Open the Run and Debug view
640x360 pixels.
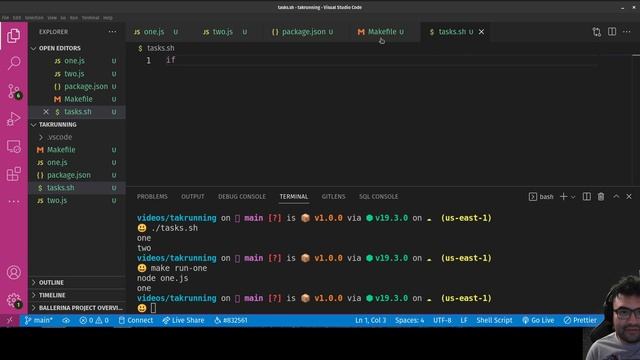[13, 119]
